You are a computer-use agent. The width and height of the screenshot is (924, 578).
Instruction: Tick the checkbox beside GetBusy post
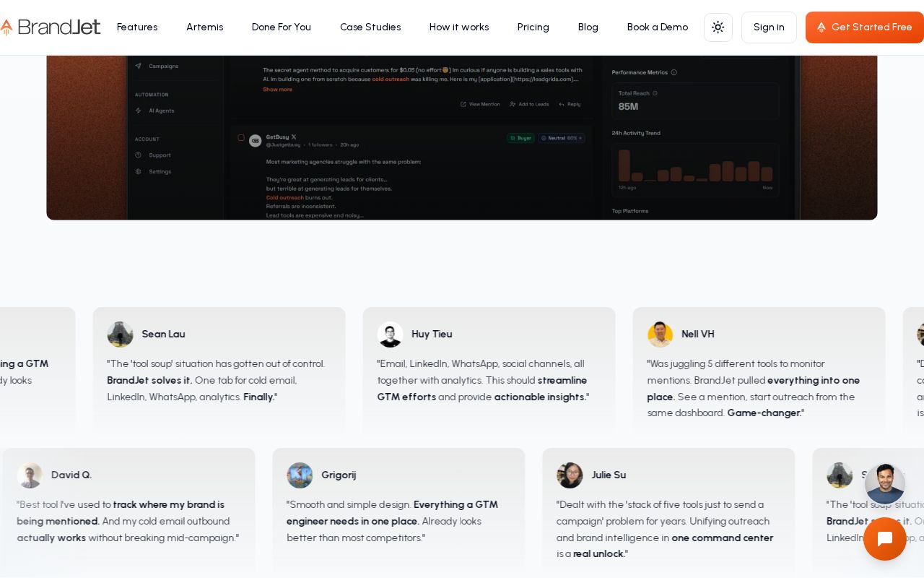pyautogui.click(x=241, y=137)
